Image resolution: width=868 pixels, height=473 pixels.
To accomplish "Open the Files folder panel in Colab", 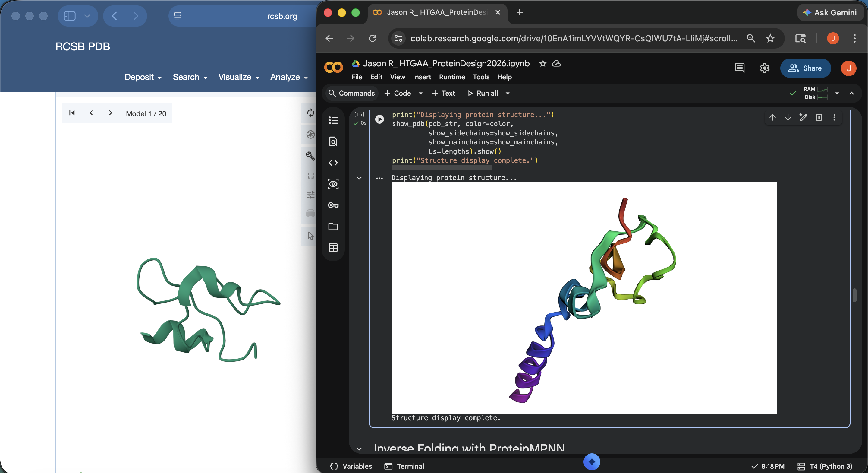I will tap(333, 226).
